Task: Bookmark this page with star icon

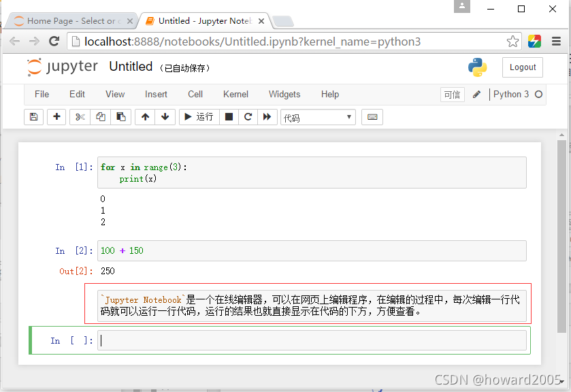Action: tap(512, 42)
